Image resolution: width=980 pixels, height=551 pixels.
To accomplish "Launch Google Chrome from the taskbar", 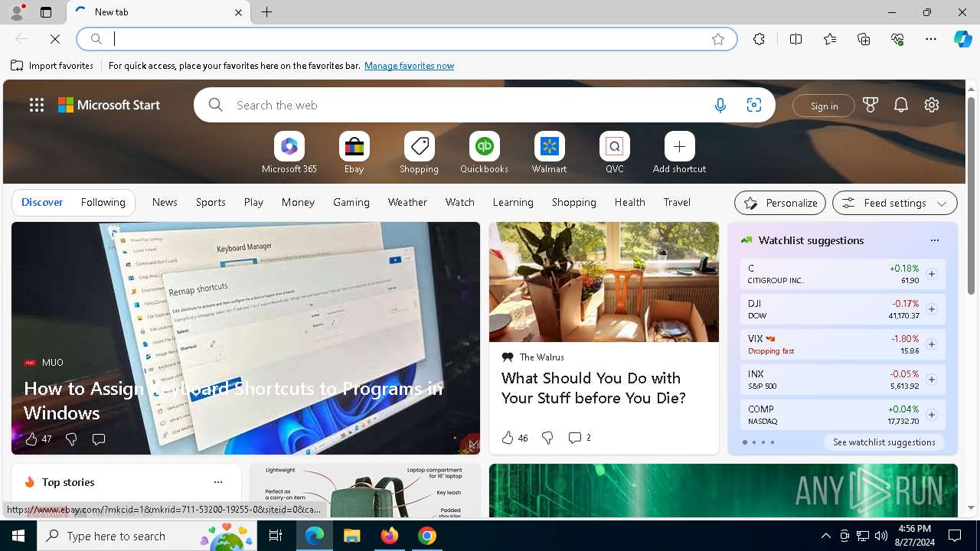I will [x=427, y=536].
